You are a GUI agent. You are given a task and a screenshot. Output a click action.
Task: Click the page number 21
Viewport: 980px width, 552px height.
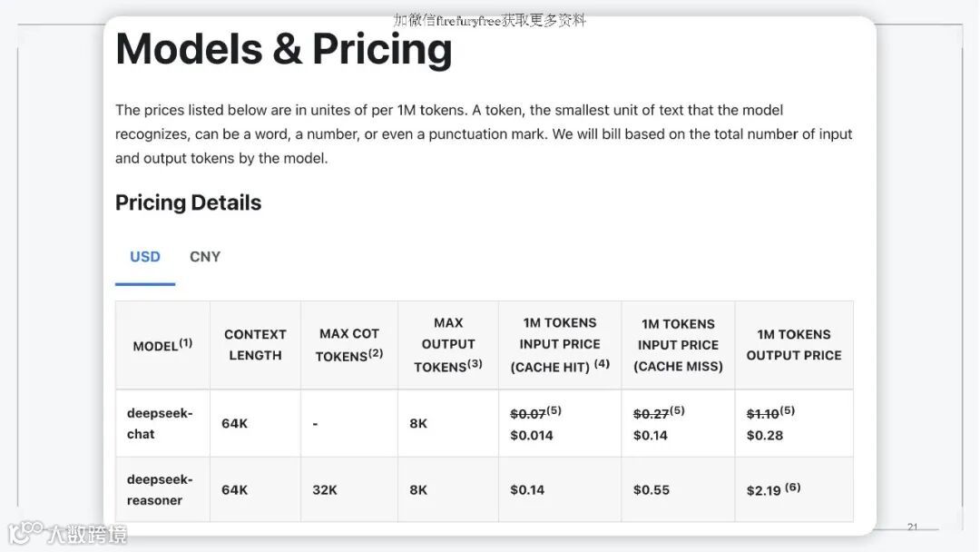[x=913, y=527]
